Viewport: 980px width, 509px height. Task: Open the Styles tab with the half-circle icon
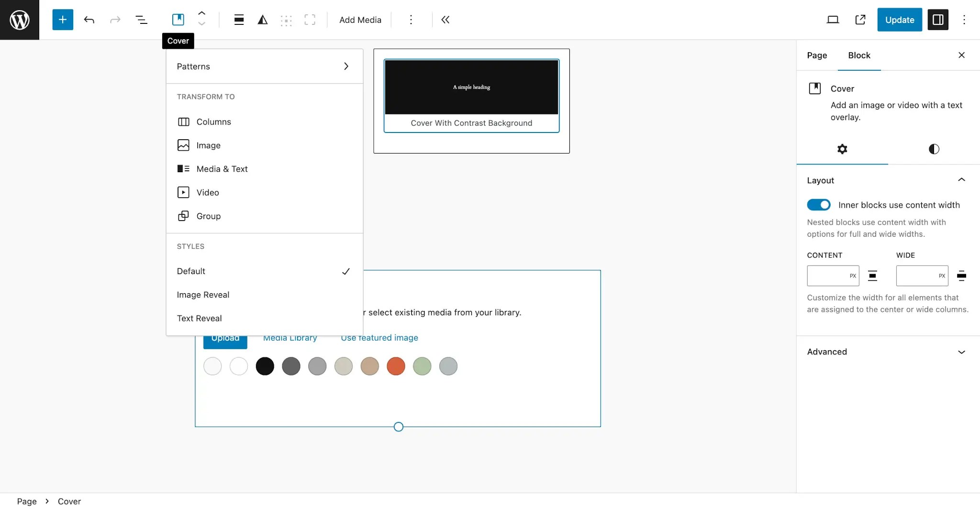point(934,149)
